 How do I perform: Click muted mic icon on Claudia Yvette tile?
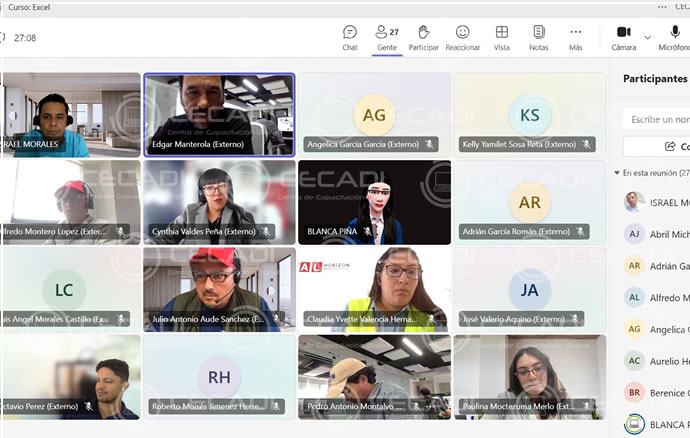click(x=431, y=319)
